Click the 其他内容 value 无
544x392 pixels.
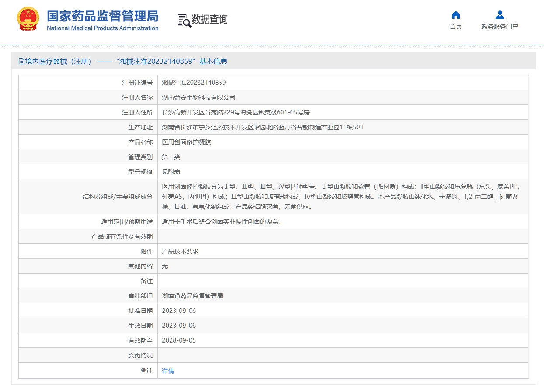(165, 266)
